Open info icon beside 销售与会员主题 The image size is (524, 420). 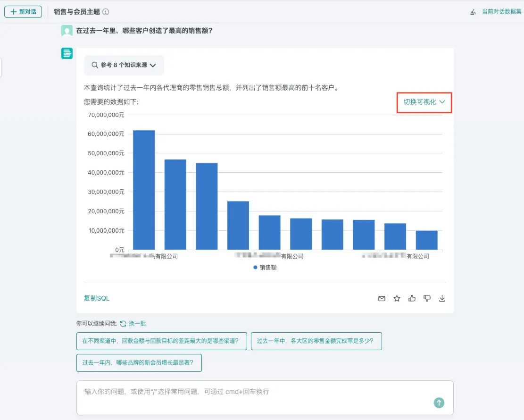coord(106,12)
